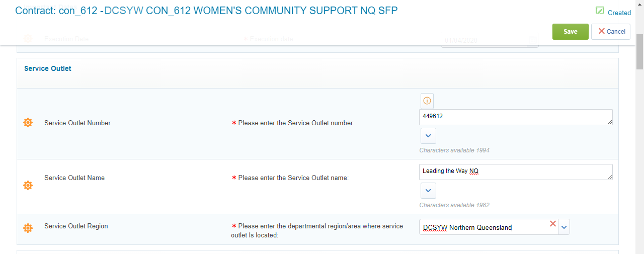The image size is (644, 254).
Task: Open the Service Outlet Region dropdown arrow
Action: point(565,227)
